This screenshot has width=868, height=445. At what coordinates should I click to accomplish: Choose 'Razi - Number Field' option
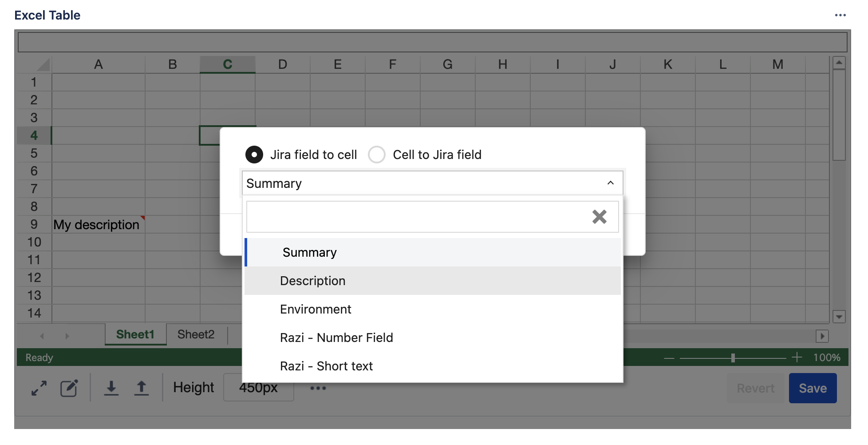tap(336, 338)
